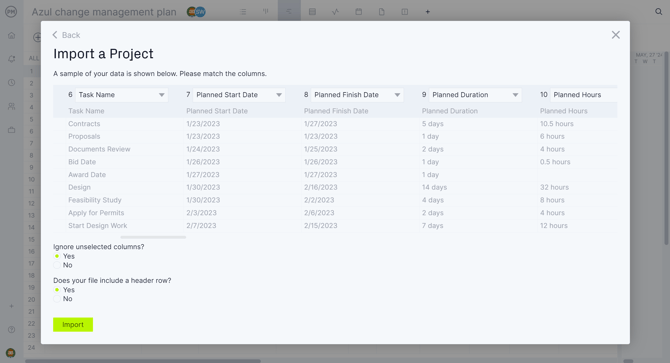Click the plus icon in the left sidebar
670x363 pixels.
click(12, 306)
